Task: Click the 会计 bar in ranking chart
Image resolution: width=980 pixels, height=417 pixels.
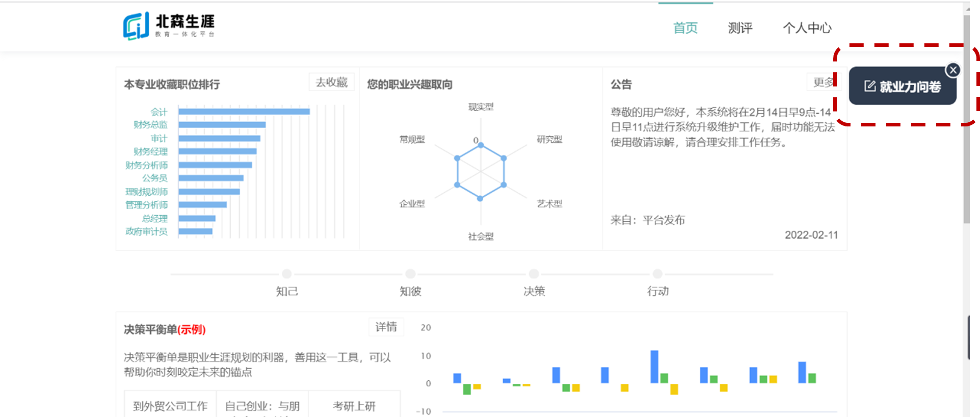Action: (x=244, y=112)
